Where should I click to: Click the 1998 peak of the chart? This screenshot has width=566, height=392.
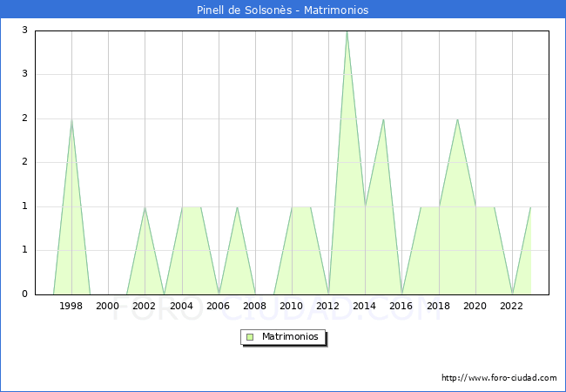71,119
